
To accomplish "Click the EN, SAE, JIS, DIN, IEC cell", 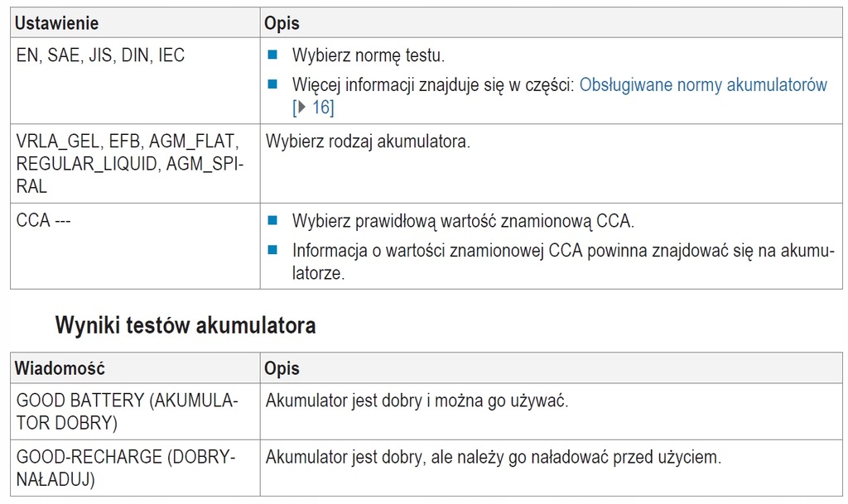I will pos(100,56).
